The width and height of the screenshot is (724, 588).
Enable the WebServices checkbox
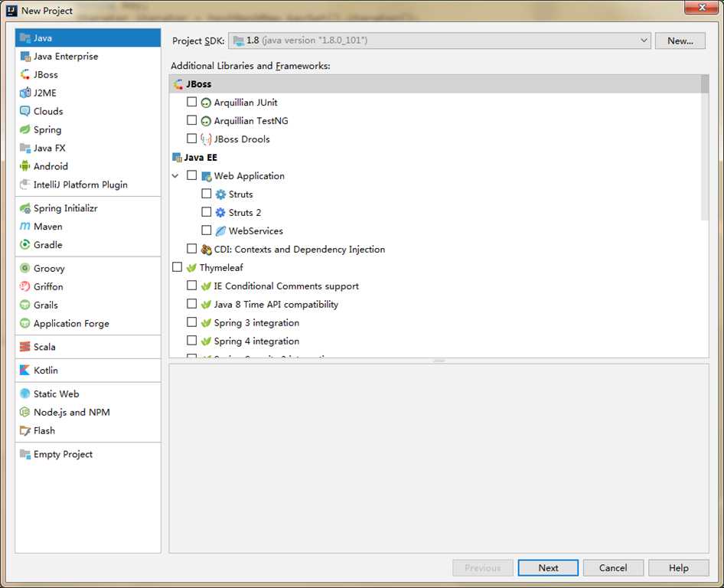[207, 230]
